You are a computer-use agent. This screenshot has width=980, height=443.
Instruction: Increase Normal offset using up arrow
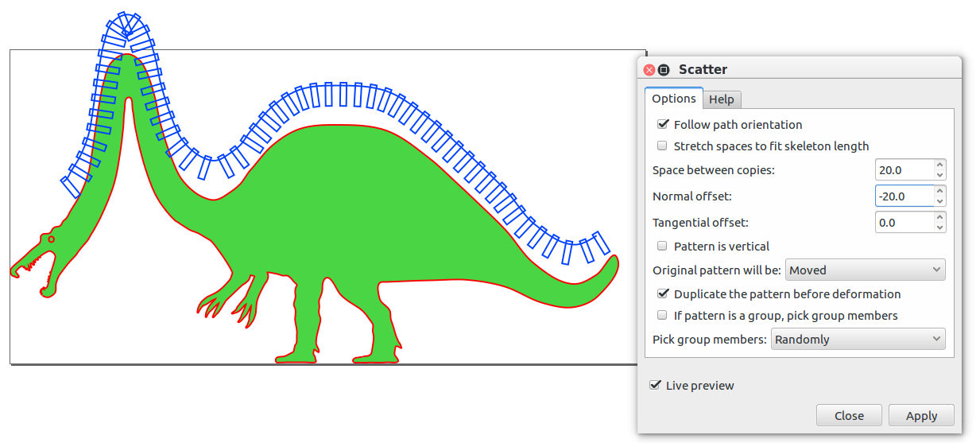pos(939,191)
